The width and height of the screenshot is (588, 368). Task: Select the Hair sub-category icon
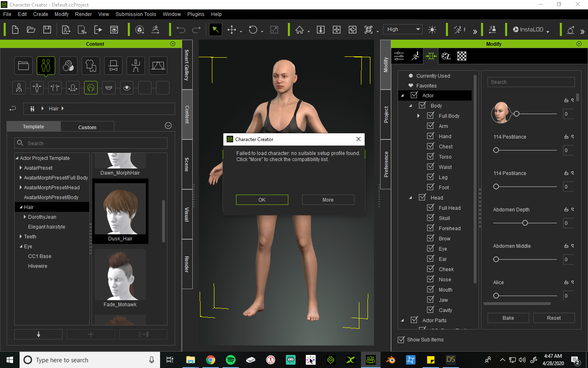[x=91, y=88]
